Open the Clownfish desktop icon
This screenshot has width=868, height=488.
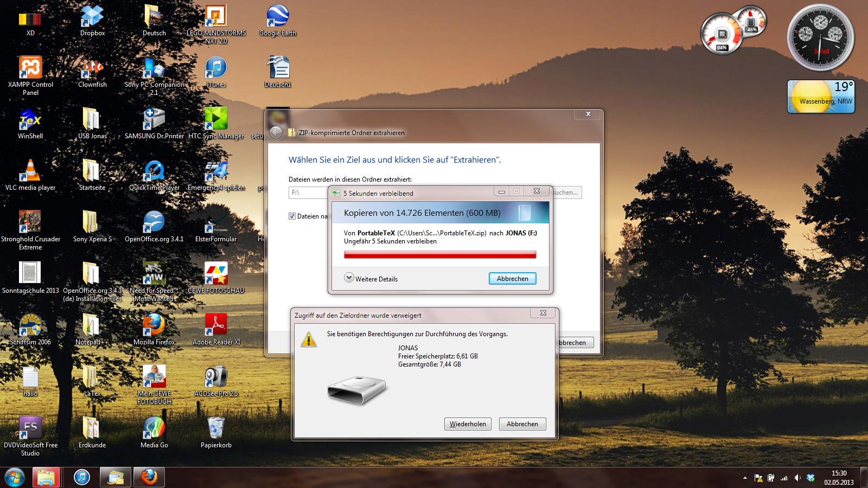[x=92, y=69]
